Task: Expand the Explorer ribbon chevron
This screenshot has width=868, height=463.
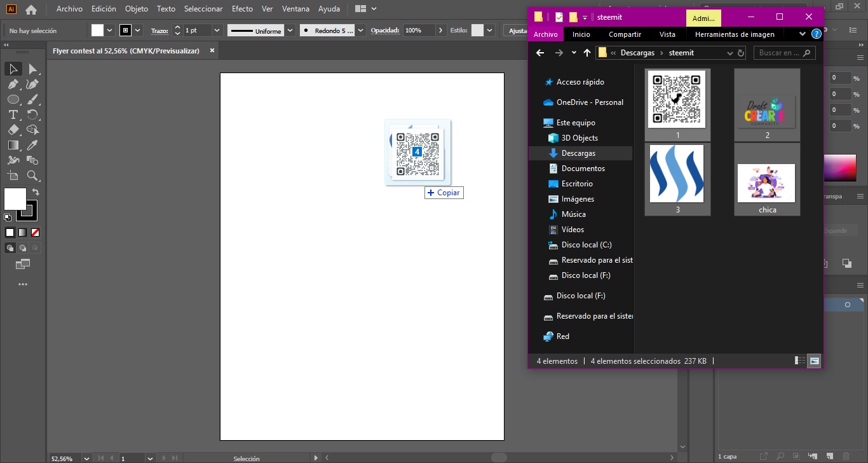Action: tap(801, 34)
